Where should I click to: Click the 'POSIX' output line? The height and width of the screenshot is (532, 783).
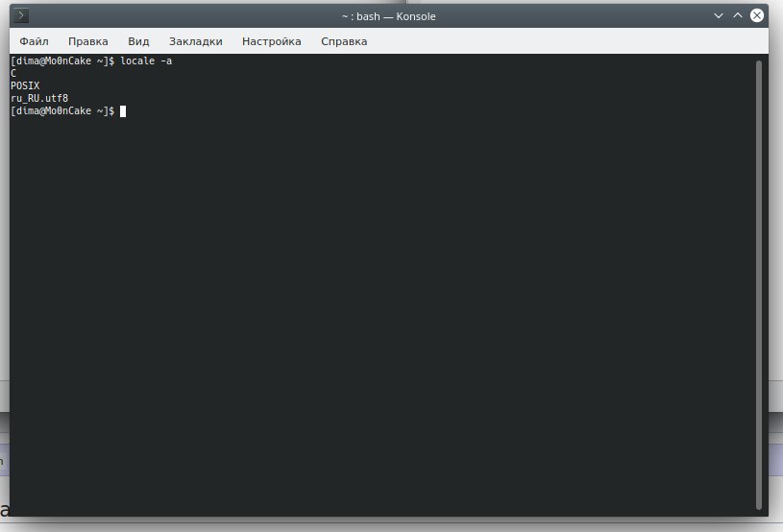[x=25, y=85]
